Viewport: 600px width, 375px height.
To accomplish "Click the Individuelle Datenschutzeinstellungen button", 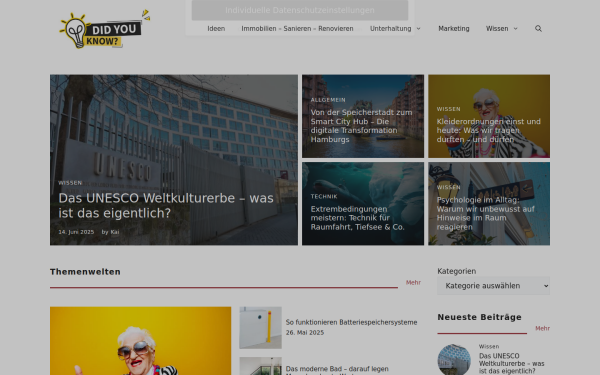I will (x=300, y=10).
